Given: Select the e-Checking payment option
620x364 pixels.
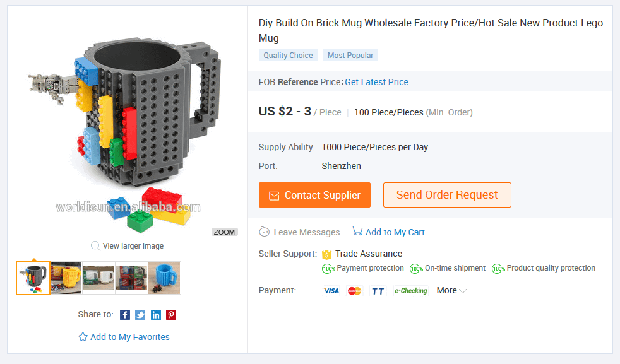Looking at the screenshot, I should pos(411,291).
